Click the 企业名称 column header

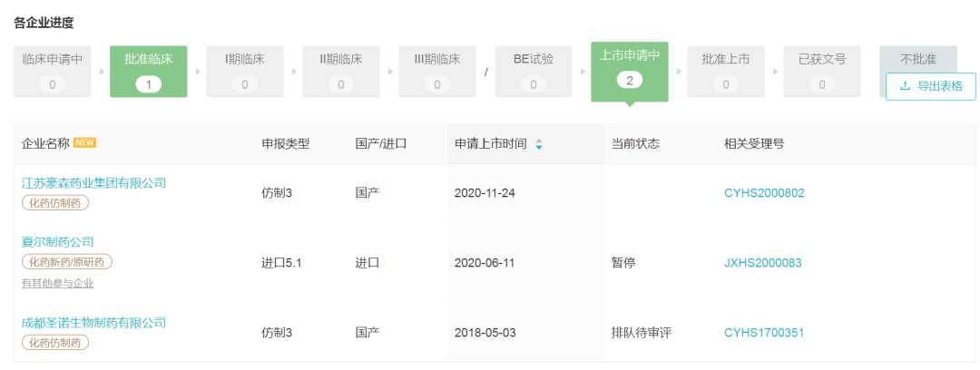tap(45, 144)
